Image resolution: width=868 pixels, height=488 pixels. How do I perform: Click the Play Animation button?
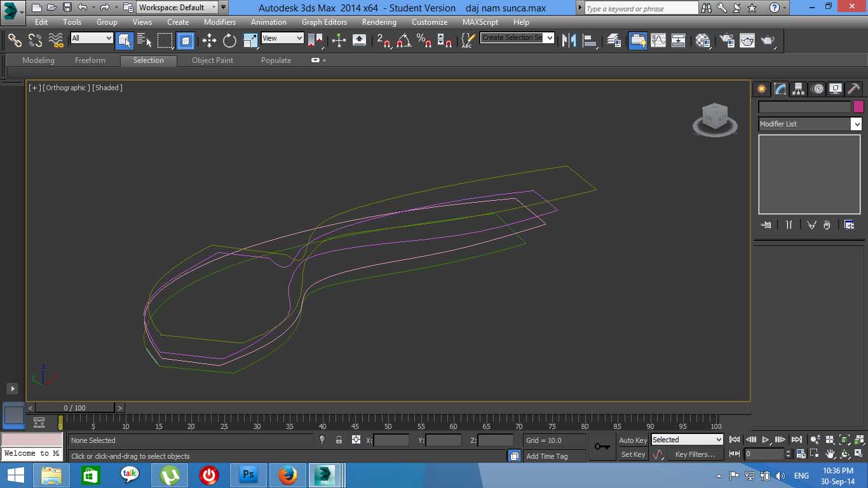pos(766,440)
